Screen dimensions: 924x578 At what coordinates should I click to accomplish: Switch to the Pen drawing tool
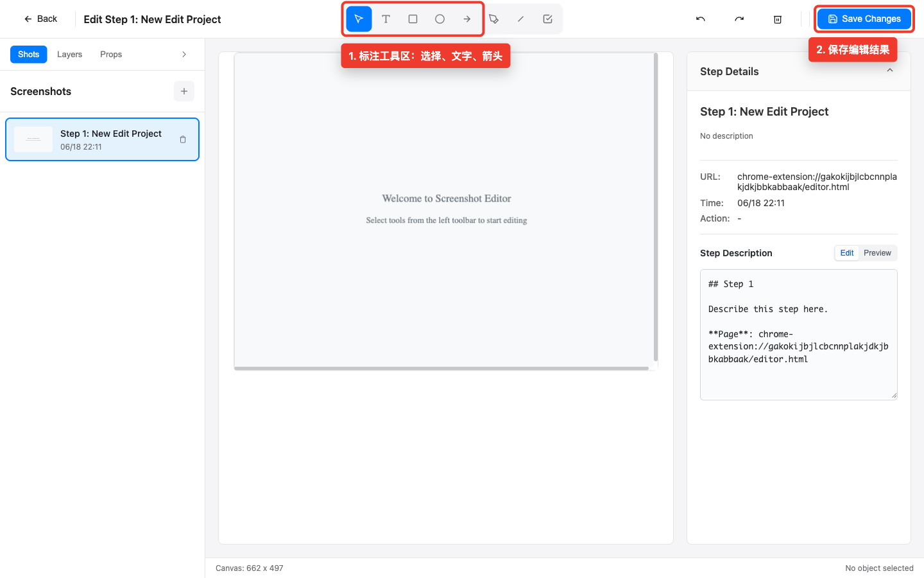(493, 19)
